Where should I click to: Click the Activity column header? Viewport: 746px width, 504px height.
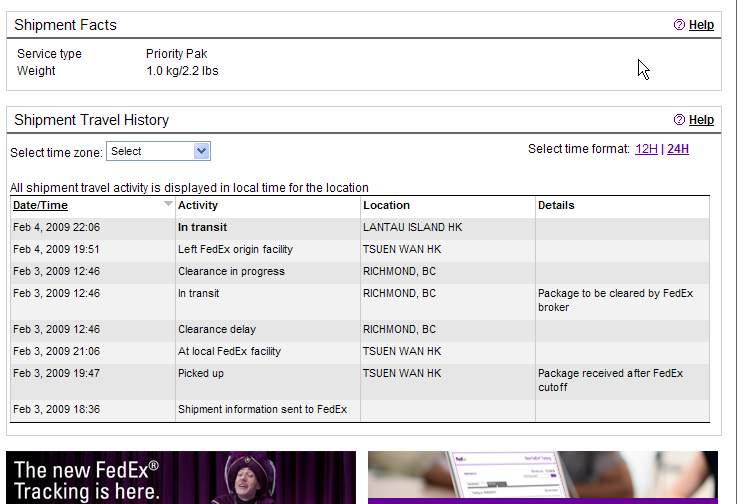198,205
